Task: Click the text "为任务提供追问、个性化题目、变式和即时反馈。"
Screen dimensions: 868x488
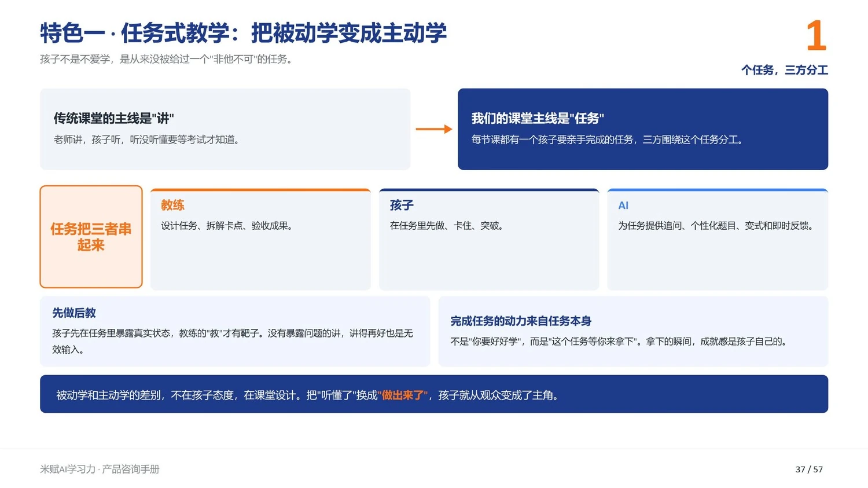Action: pyautogui.click(x=717, y=226)
